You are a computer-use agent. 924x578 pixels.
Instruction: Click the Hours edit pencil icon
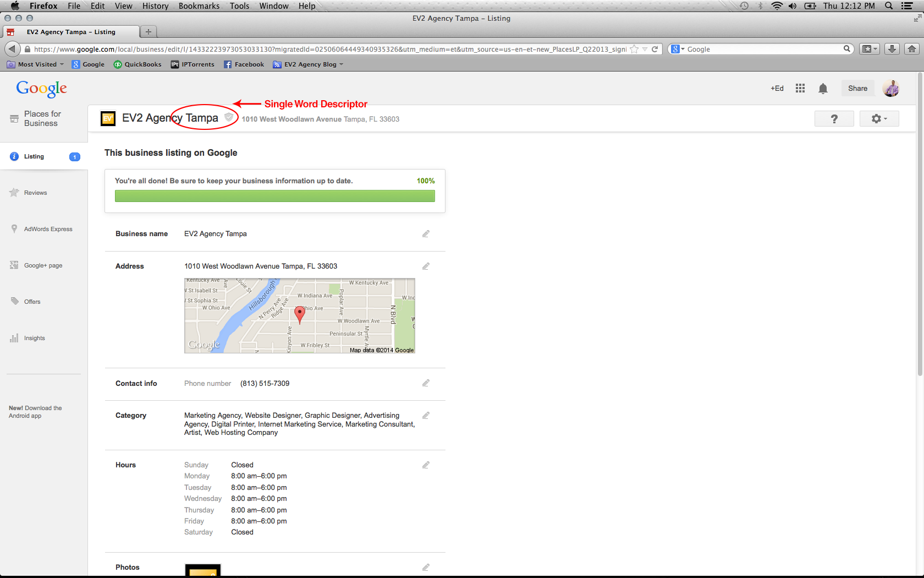(x=426, y=465)
